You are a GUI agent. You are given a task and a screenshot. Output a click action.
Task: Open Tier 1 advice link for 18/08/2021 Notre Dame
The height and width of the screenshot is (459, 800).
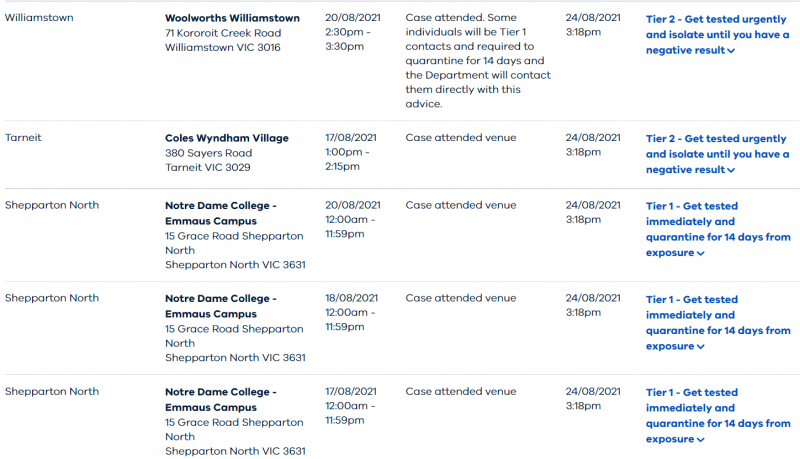(x=718, y=323)
